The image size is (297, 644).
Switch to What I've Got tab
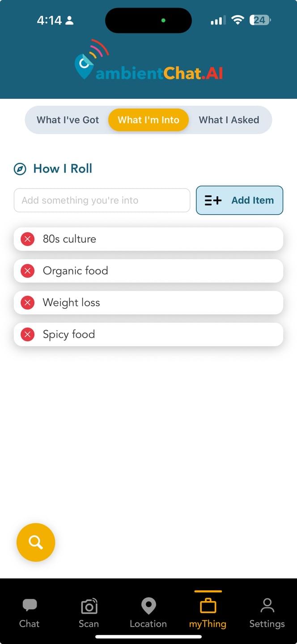pyautogui.click(x=68, y=120)
